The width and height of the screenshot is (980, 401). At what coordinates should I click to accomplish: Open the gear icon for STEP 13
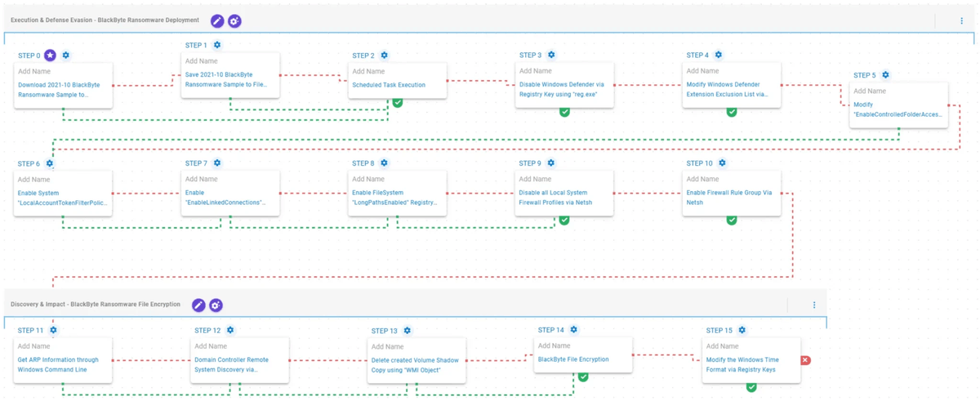click(408, 330)
